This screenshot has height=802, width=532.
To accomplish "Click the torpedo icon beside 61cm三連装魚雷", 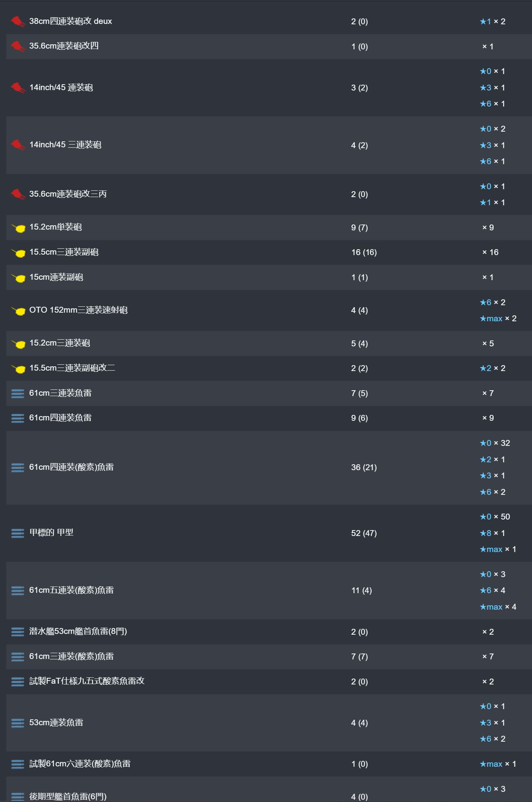I will pyautogui.click(x=18, y=393).
